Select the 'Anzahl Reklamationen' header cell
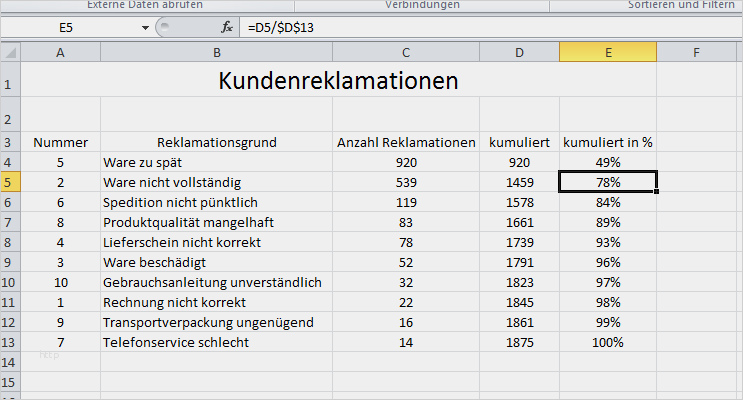 tap(406, 143)
